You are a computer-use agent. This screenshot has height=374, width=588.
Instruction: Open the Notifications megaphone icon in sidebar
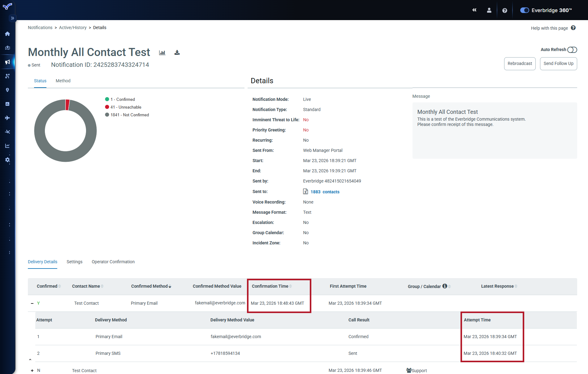[7, 62]
